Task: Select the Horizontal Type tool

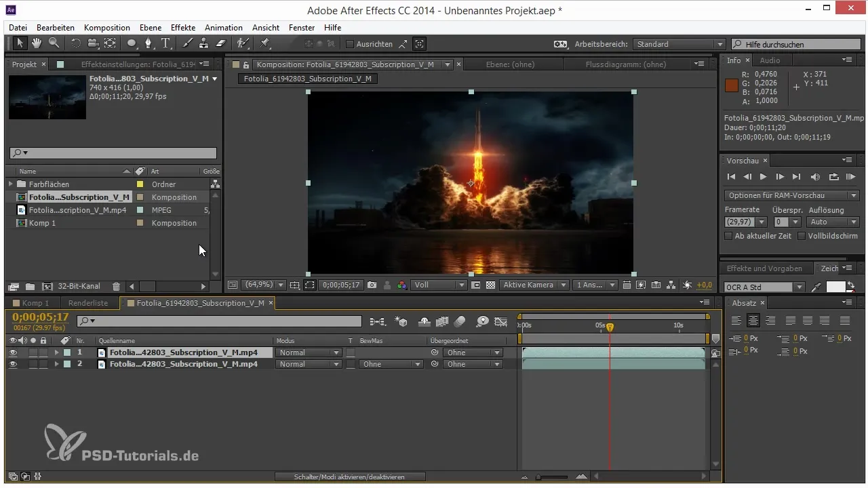Action: click(166, 43)
